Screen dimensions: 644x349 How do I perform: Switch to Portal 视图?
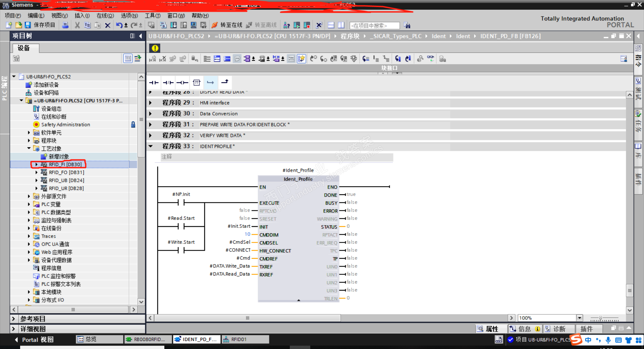pyautogui.click(x=34, y=340)
